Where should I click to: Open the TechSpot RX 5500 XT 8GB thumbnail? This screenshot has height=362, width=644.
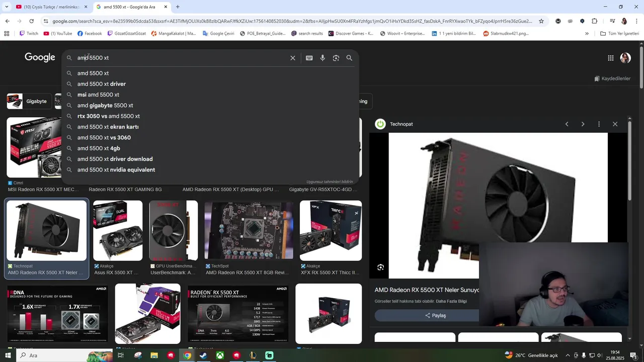249,231
